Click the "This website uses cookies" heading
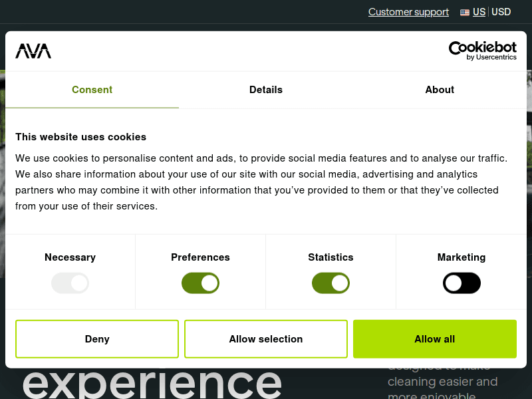 click(x=80, y=137)
